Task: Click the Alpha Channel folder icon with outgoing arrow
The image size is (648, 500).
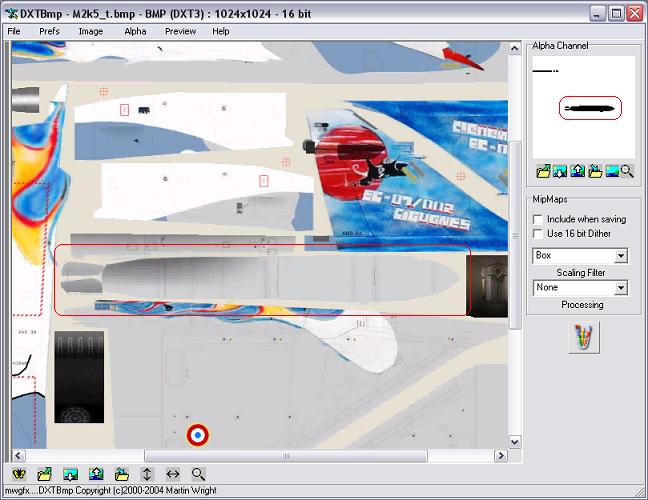Action: click(x=543, y=171)
